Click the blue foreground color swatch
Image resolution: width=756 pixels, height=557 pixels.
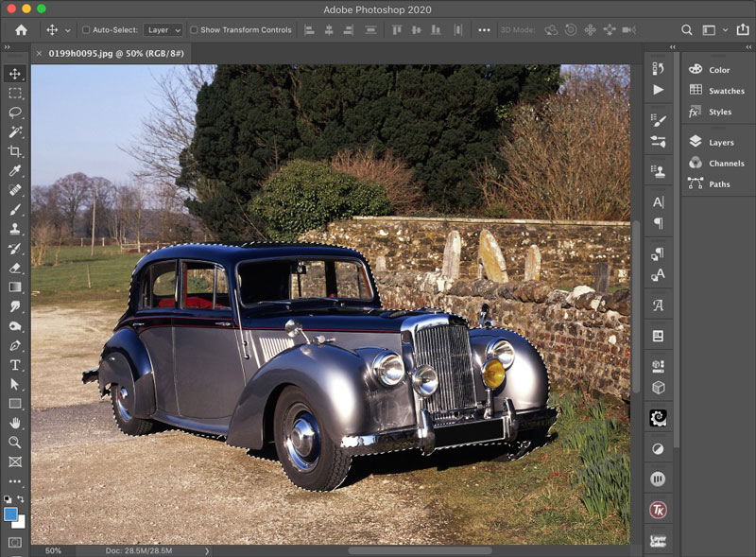tap(10, 513)
